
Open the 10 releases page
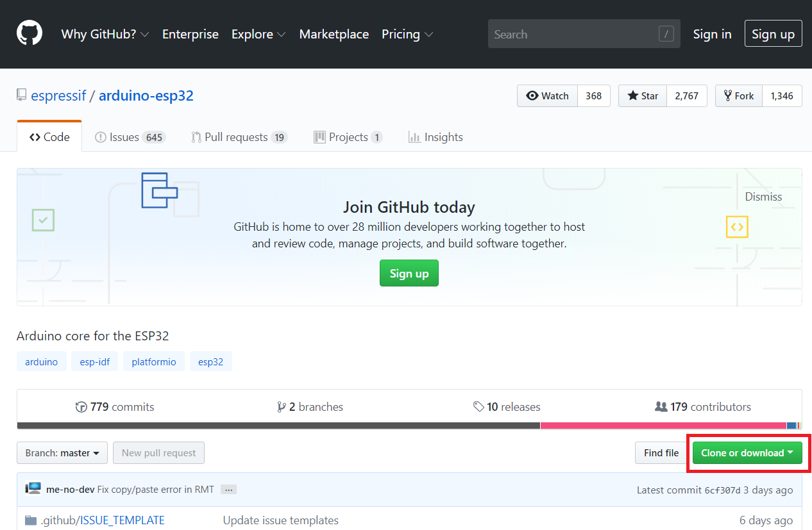(x=507, y=406)
